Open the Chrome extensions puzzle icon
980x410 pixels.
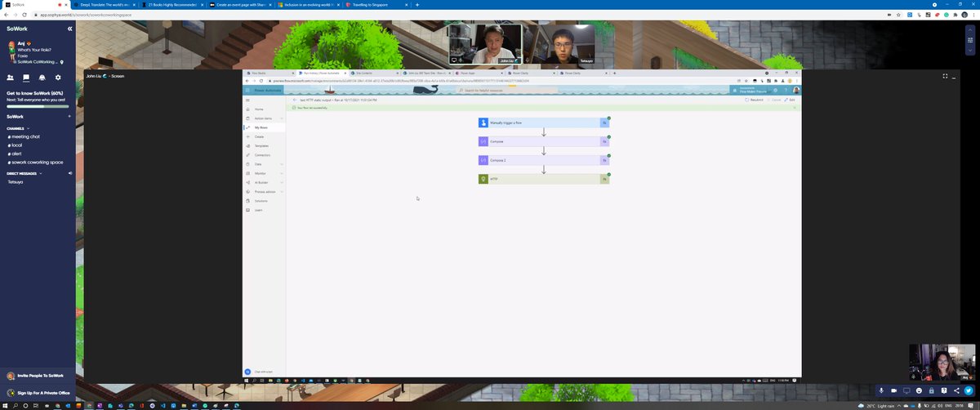pos(955,15)
